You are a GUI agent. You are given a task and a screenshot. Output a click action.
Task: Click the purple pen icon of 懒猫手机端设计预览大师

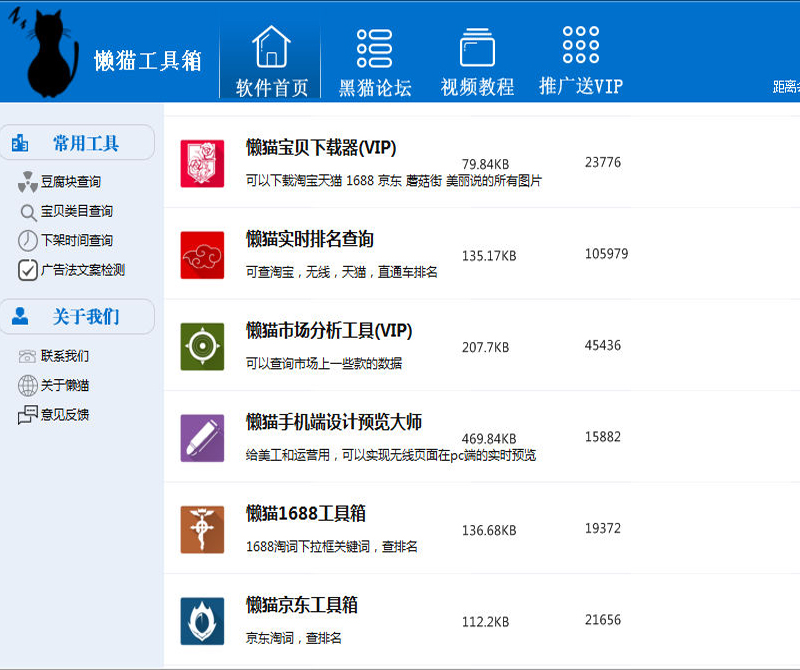(x=202, y=438)
